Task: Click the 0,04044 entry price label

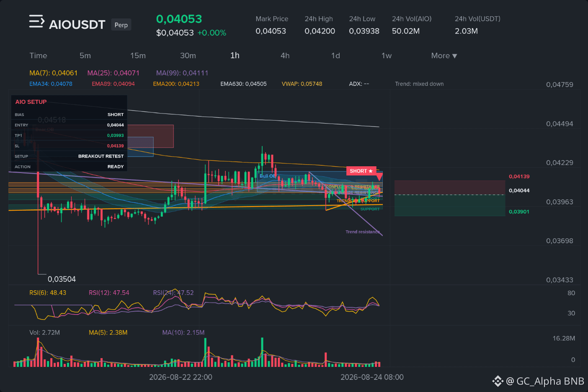Action: (519, 191)
